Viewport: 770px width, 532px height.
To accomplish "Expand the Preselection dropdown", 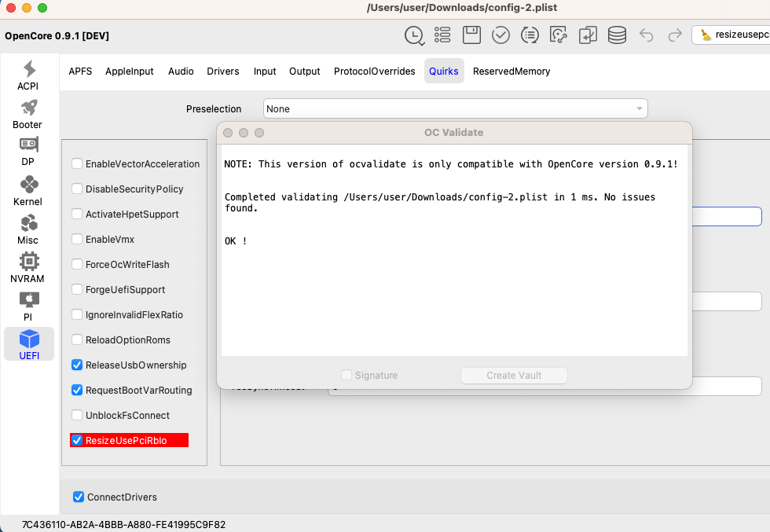I will (455, 109).
